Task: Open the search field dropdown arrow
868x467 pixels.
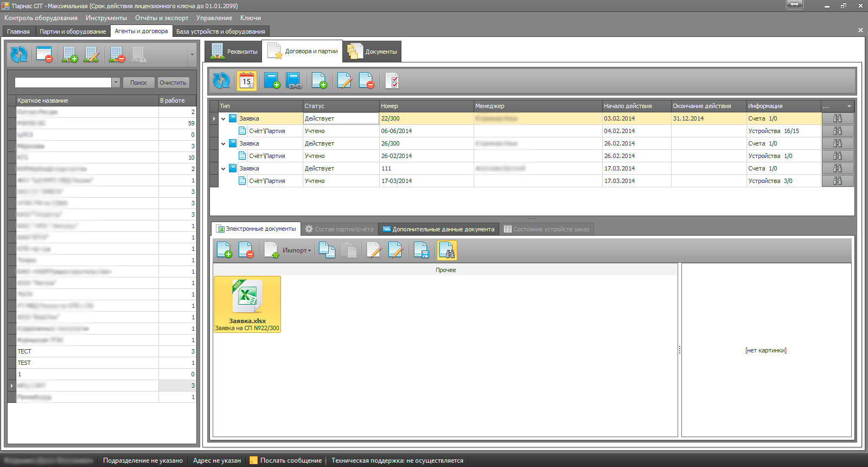Action: [116, 83]
